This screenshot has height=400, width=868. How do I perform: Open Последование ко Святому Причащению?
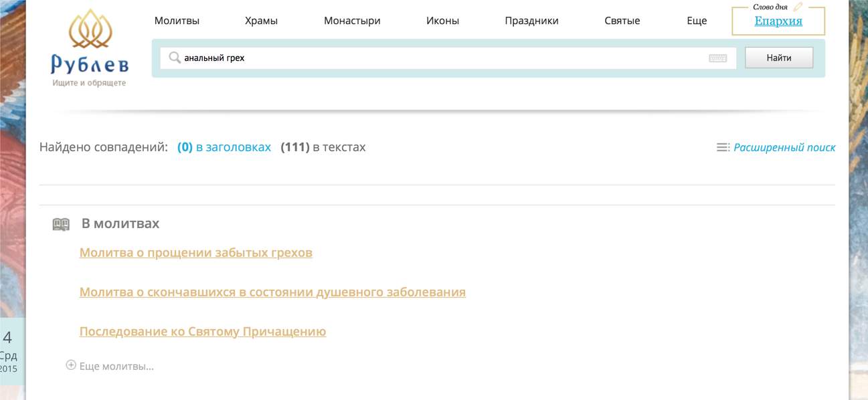point(203,332)
